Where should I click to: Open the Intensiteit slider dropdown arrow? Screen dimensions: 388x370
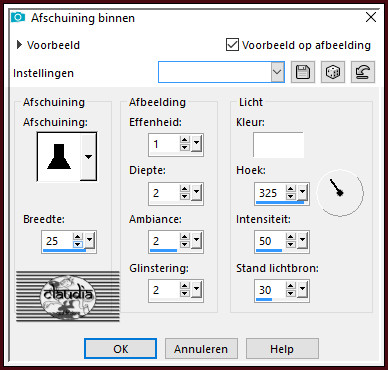302,239
